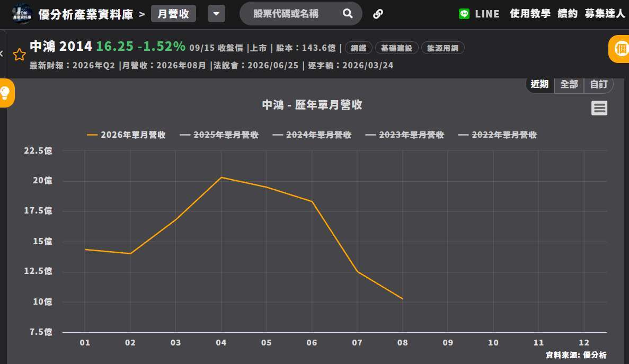
Task: Copy page link via chain icon
Action: 378,14
